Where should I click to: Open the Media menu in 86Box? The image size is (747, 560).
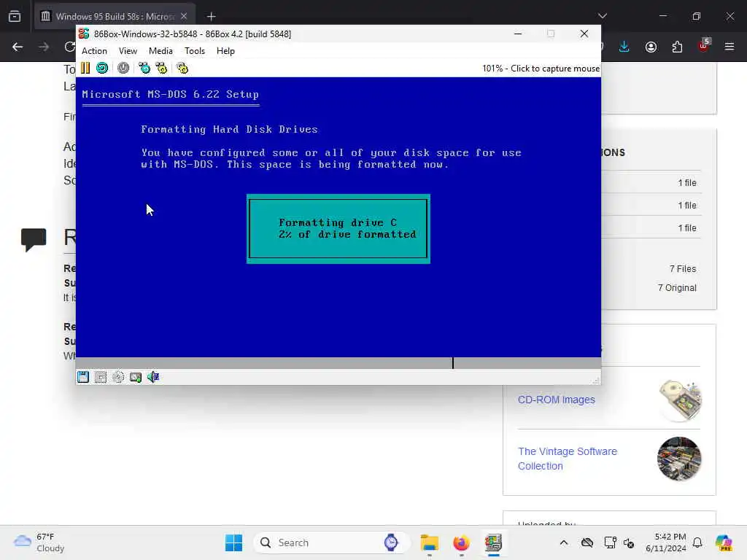(160, 51)
